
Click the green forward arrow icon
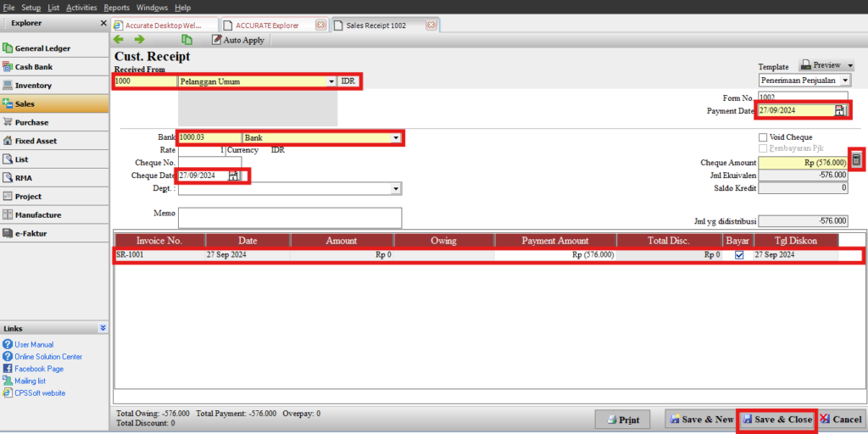pyautogui.click(x=140, y=39)
